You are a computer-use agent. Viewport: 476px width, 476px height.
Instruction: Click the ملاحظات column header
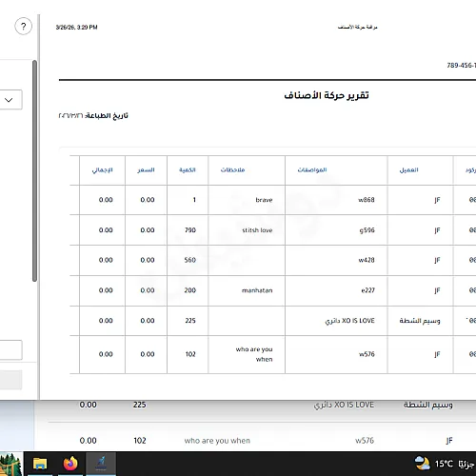coord(232,170)
